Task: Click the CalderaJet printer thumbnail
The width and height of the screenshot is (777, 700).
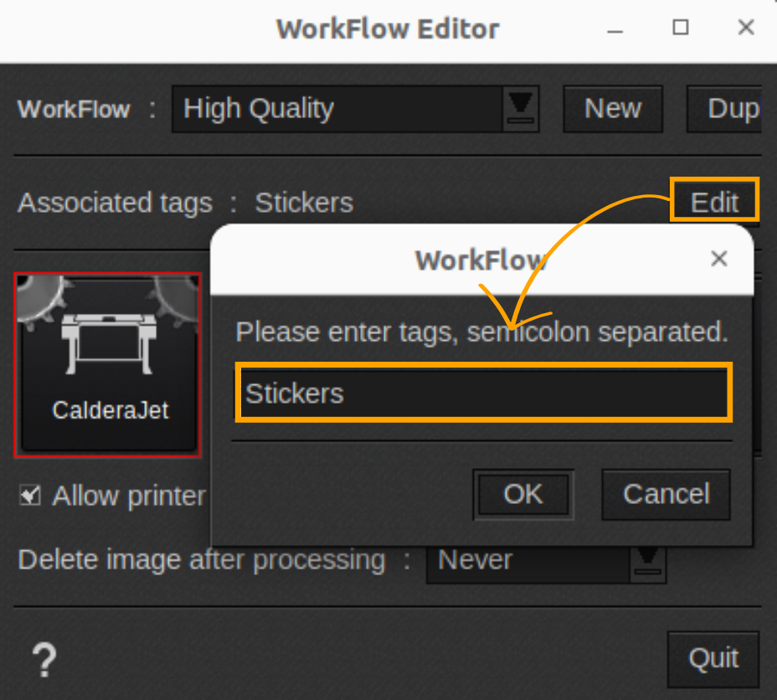Action: 107,352
